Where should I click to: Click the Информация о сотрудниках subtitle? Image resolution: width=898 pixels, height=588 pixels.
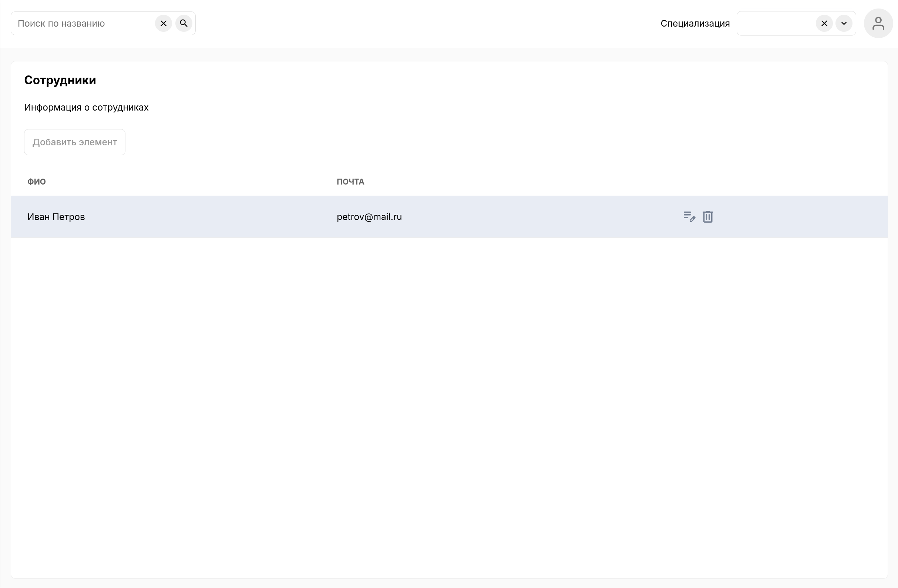87,108
